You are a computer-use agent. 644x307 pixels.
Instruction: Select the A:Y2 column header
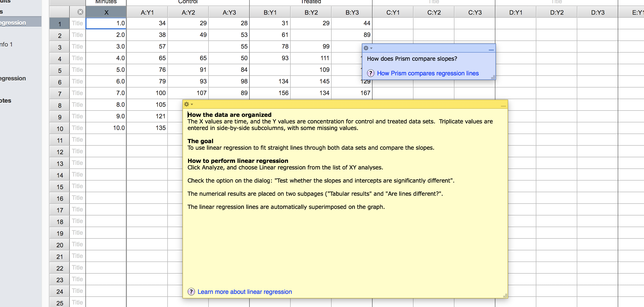click(x=188, y=12)
